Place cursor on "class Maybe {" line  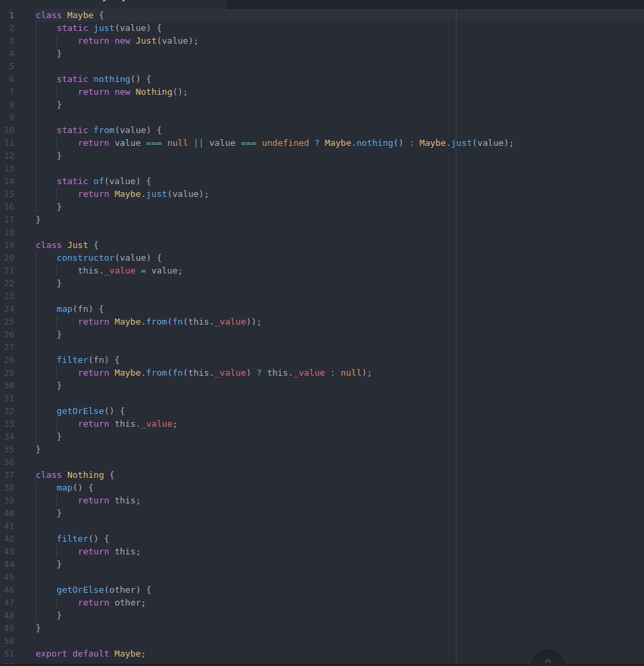click(70, 15)
